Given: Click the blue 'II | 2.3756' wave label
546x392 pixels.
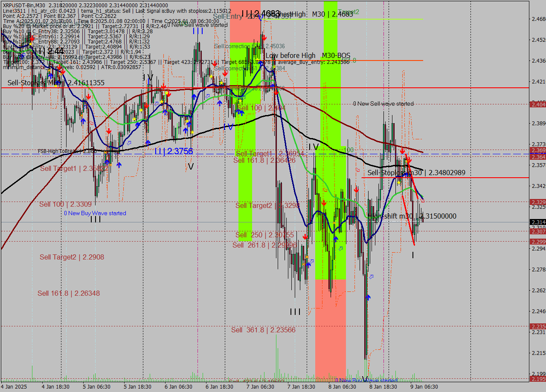Looking at the screenshot, I should click(x=173, y=151).
